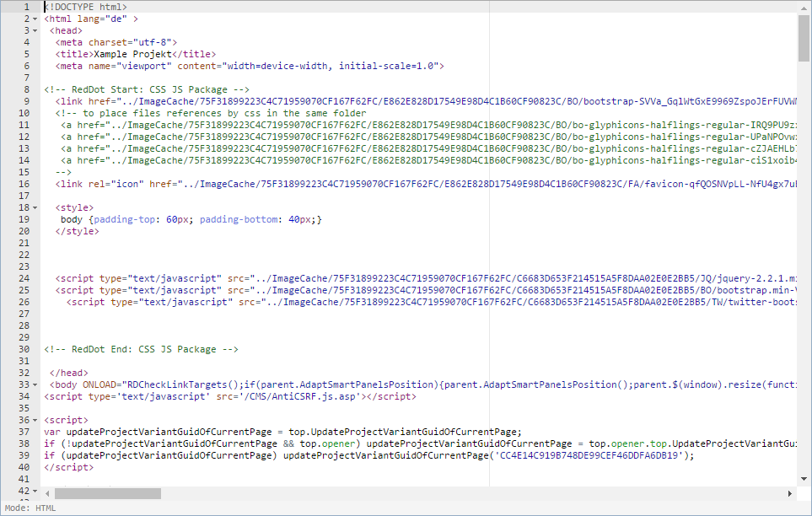Viewport: 812px width, 516px height.
Task: Collapse the body tag fold on line 33
Action: pos(35,385)
